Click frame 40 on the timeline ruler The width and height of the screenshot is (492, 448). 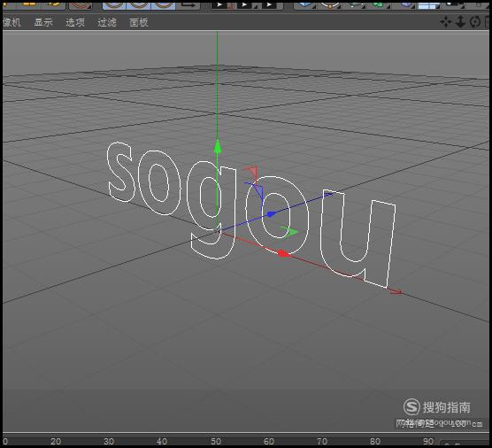point(162,441)
